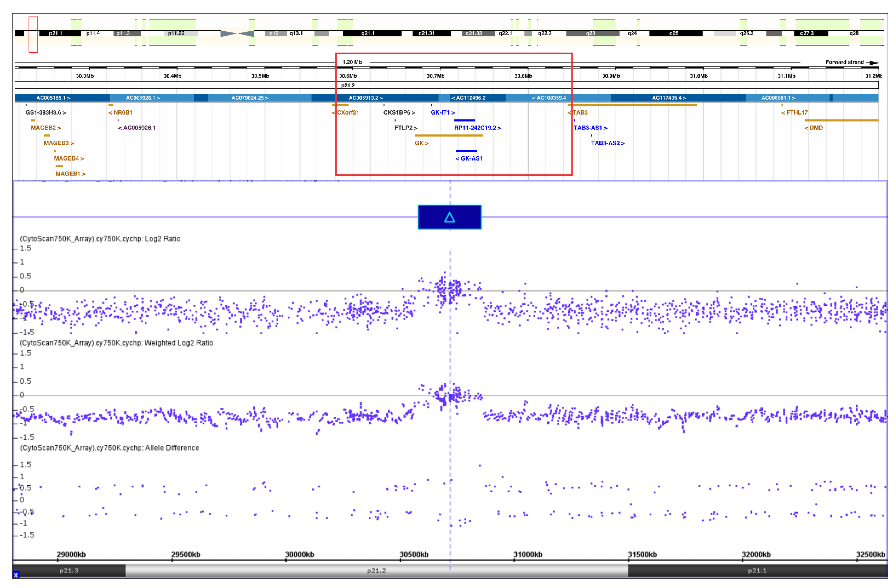The width and height of the screenshot is (895, 588).
Task: Select the p21.2 cytoband bar at bottom
Action: [377, 571]
